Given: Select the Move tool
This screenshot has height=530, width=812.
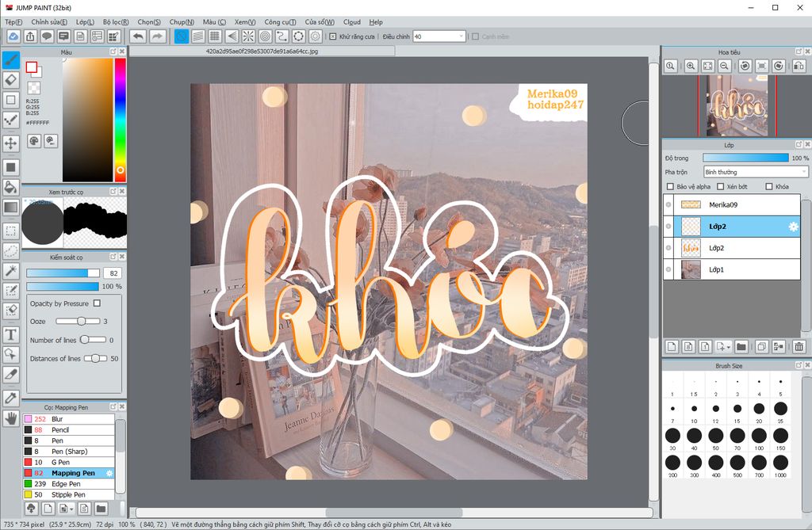Looking at the screenshot, I should [11, 143].
